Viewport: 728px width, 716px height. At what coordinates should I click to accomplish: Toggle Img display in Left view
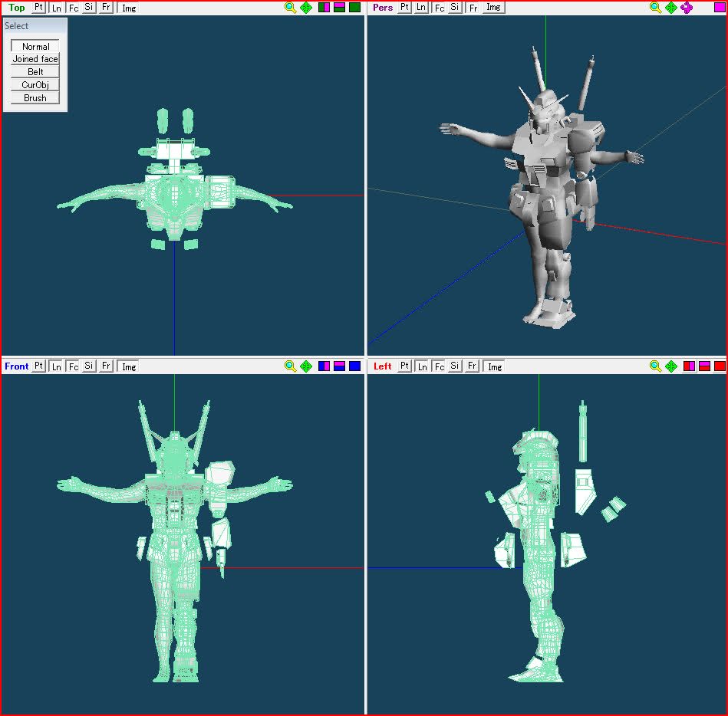point(495,366)
